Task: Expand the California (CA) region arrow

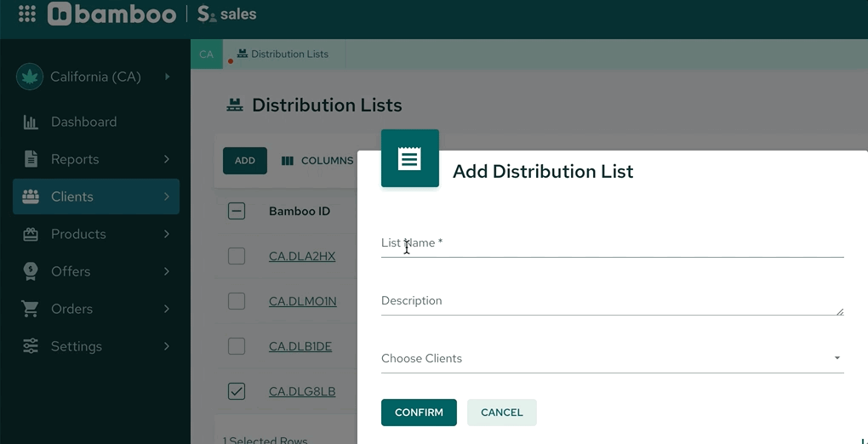Action: (167, 77)
